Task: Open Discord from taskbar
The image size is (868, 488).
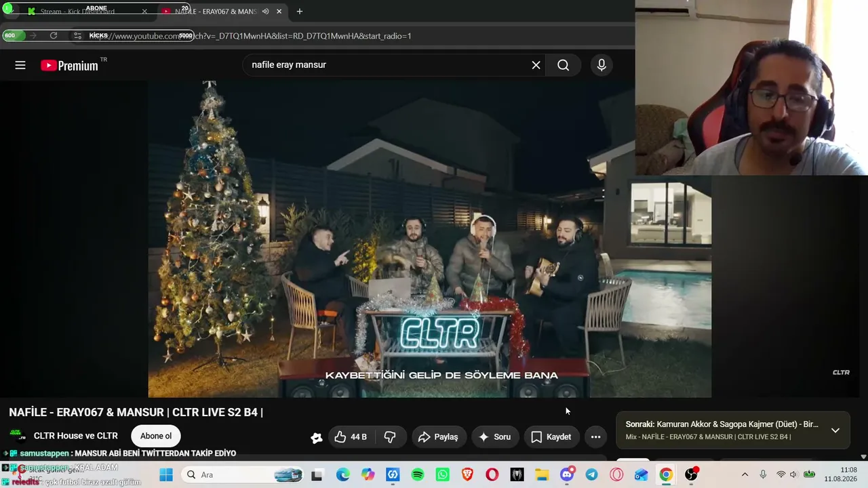Action: point(568,474)
